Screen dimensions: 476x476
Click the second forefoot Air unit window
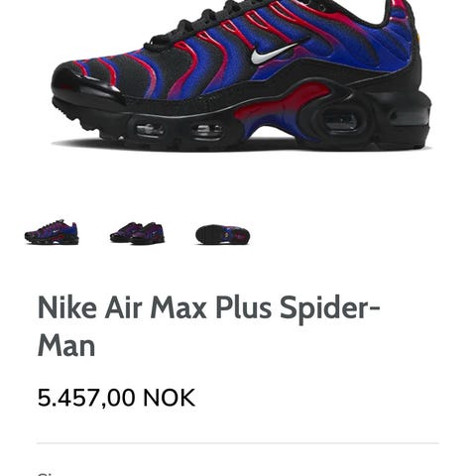[207, 132]
